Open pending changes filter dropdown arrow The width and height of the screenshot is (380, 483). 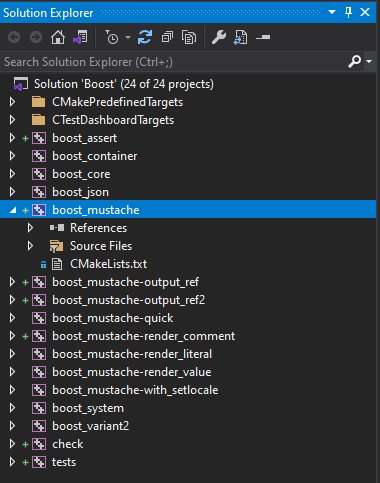point(128,37)
